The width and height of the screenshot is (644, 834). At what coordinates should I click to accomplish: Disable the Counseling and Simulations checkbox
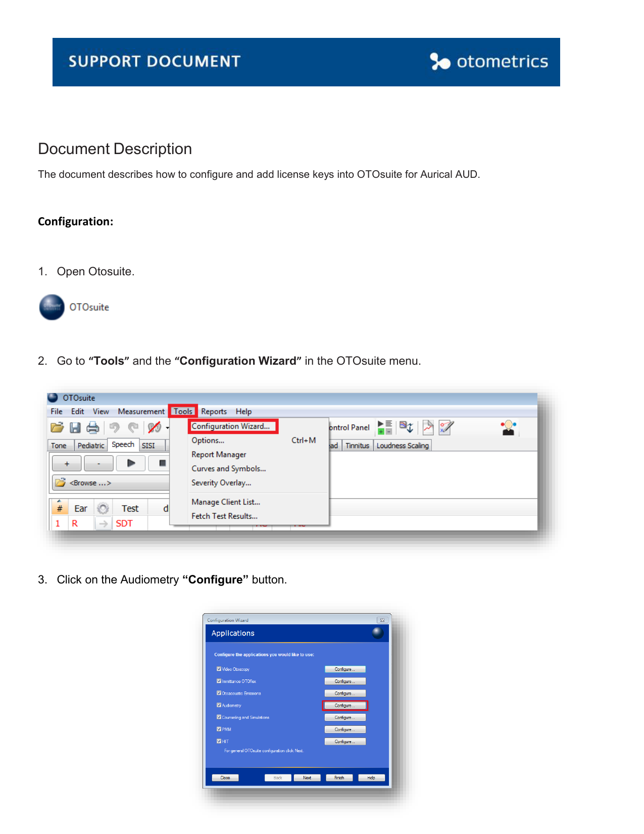coord(219,717)
